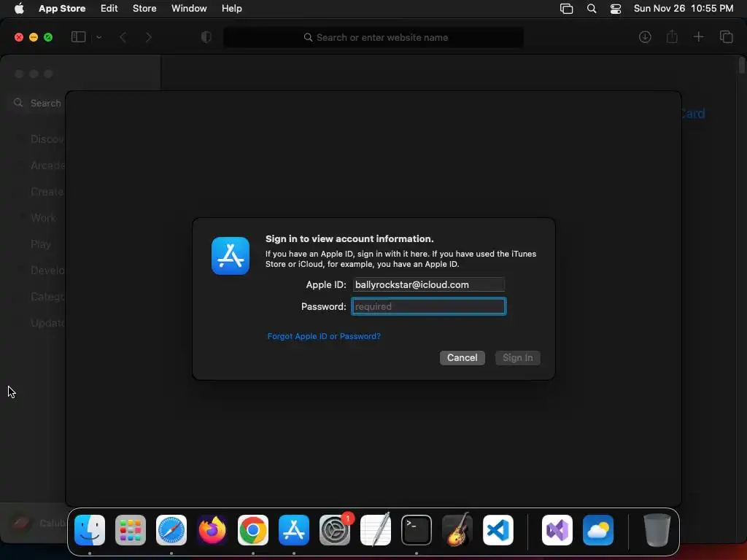Select Play in the App Store sidebar
This screenshot has width=747, height=560.
click(41, 244)
